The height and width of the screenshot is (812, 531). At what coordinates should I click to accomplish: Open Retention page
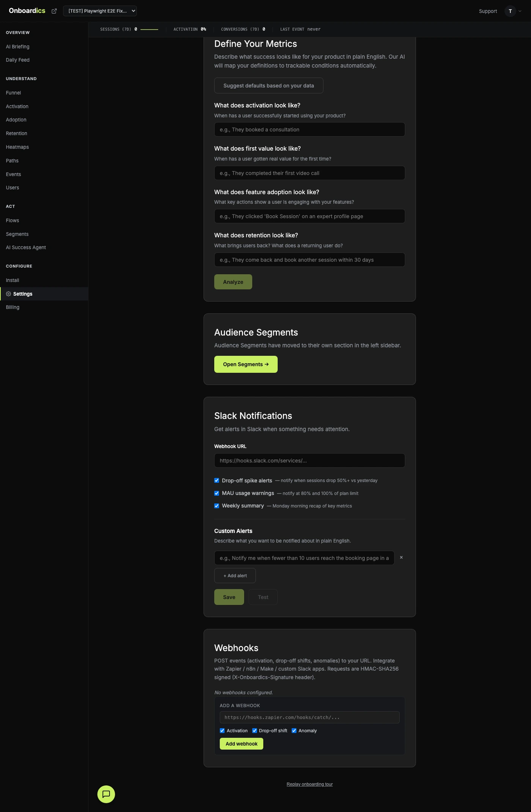[x=16, y=133]
